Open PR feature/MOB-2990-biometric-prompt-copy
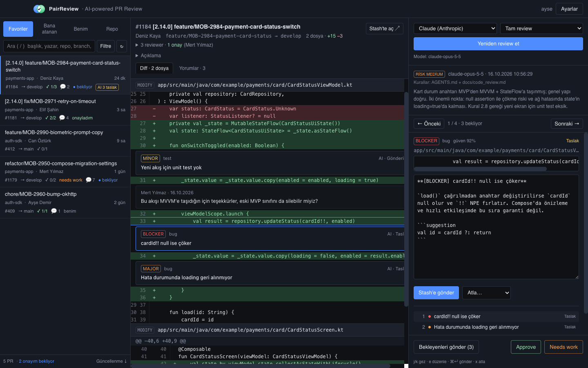 [x=65, y=141]
